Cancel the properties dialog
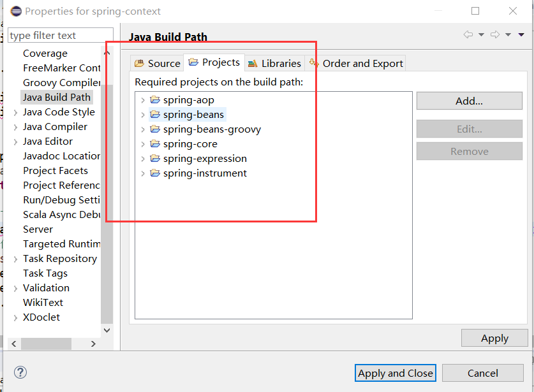This screenshot has width=534, height=392. (x=482, y=373)
